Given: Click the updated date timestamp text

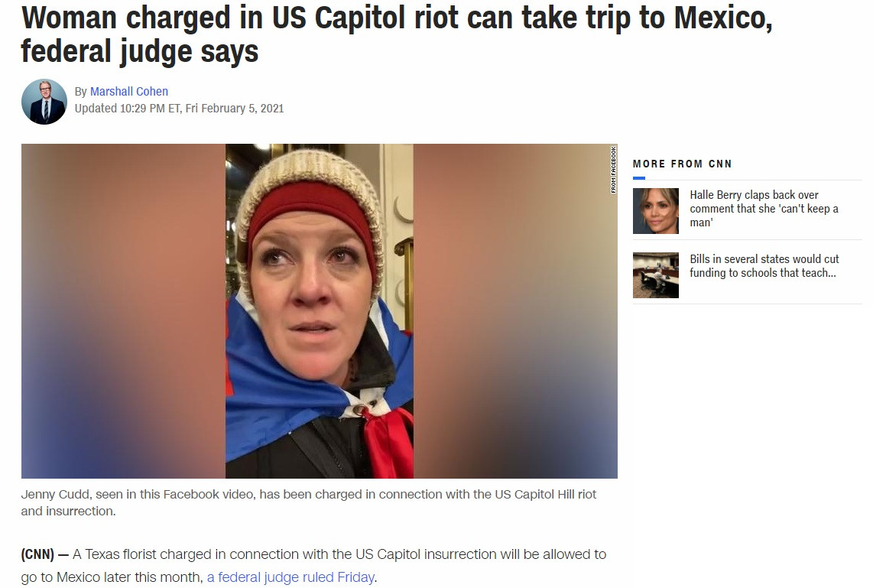Looking at the screenshot, I should click(180, 108).
